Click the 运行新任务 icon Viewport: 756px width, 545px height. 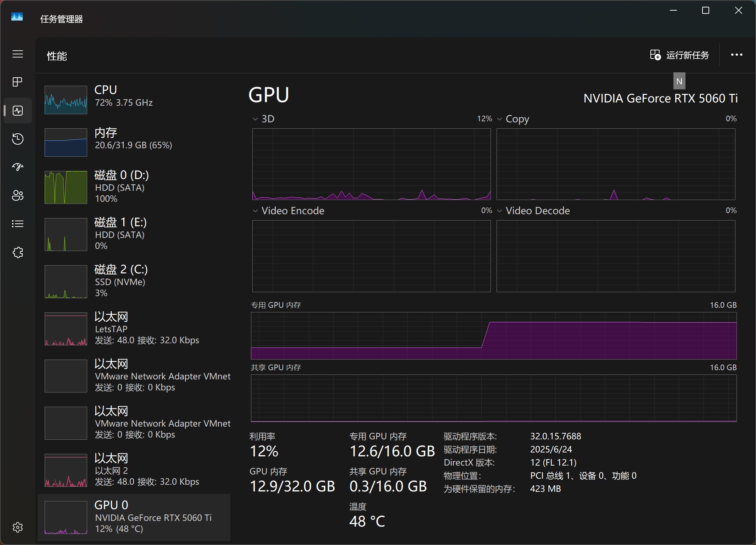[655, 55]
